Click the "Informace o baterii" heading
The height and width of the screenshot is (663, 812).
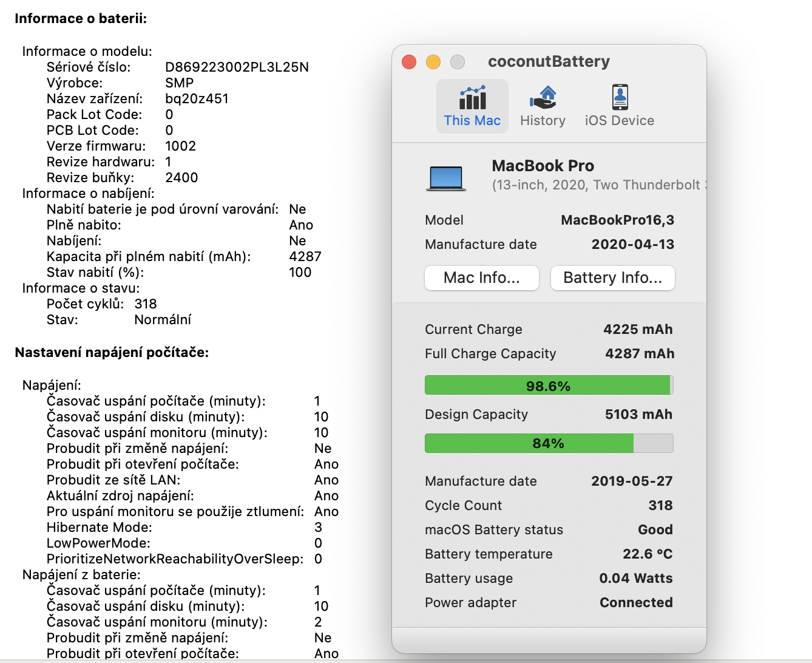[81, 18]
